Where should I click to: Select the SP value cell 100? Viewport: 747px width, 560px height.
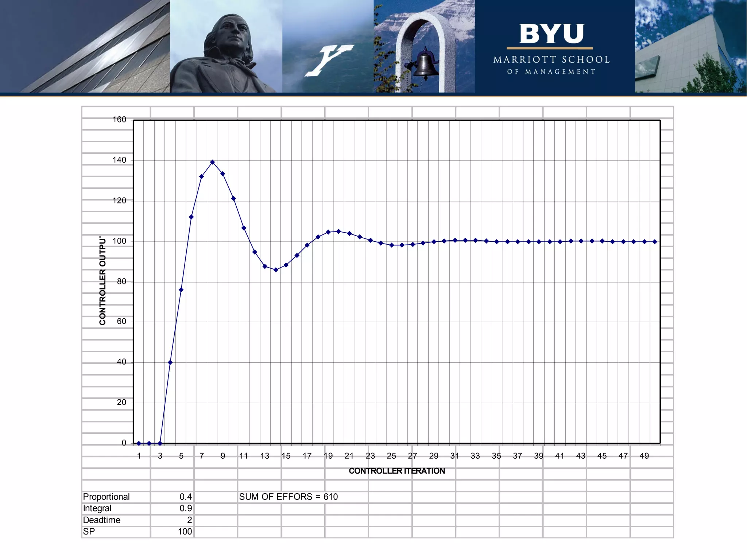click(172, 532)
